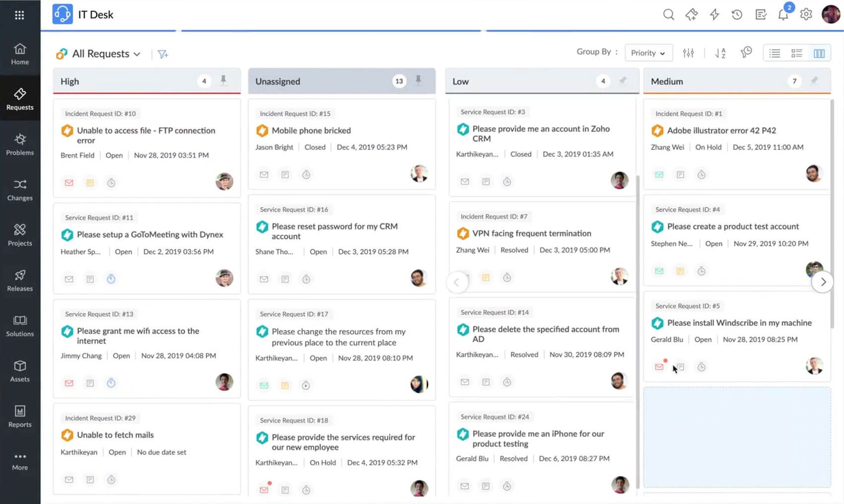Viewport: 844px width, 504px height.
Task: Click the notes icon on request #7
Action: coord(486,278)
